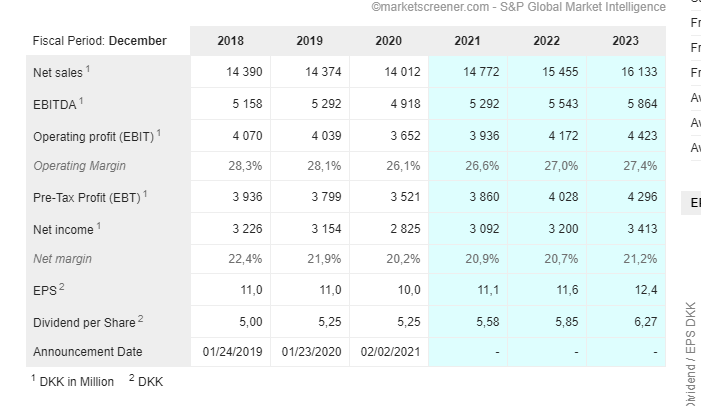Viewport: 701px width, 406px height.
Task: Click the Net margin row label
Action: click(x=62, y=259)
